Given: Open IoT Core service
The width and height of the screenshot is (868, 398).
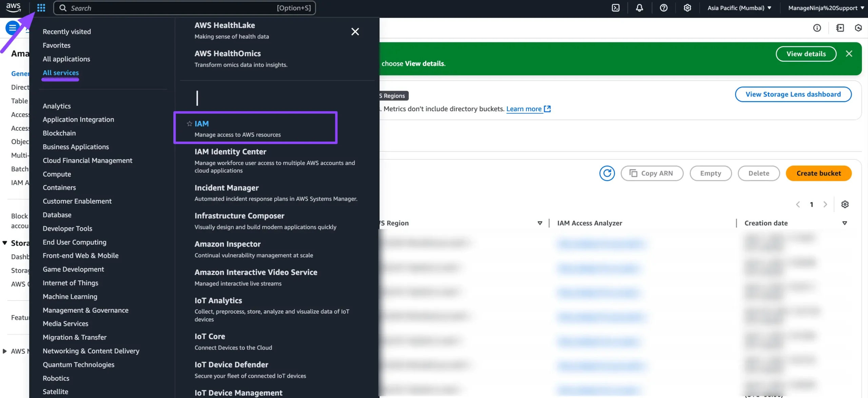Looking at the screenshot, I should point(210,336).
